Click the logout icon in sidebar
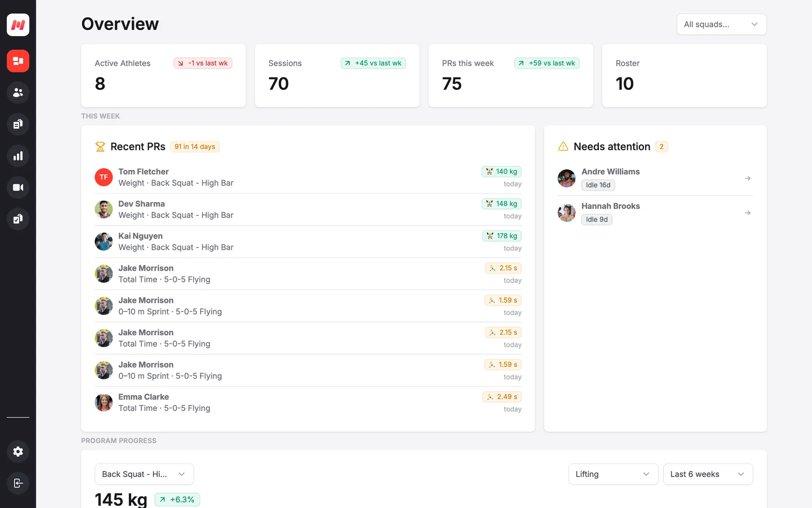 click(18, 483)
